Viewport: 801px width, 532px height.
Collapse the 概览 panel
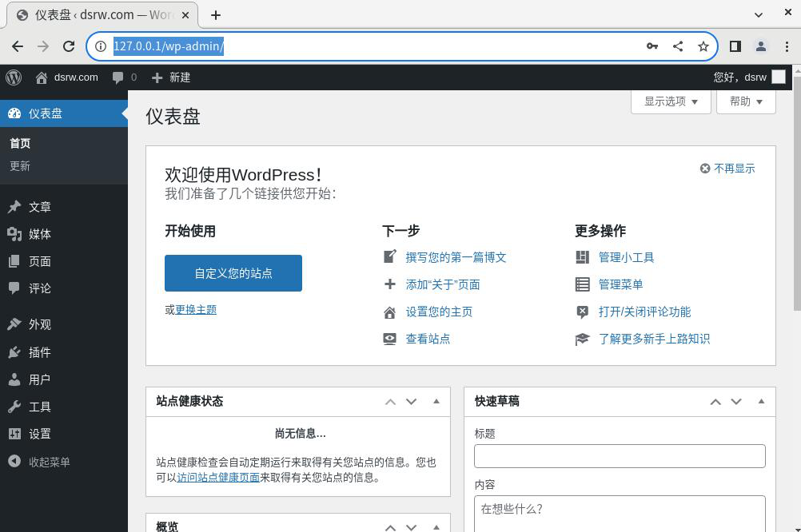click(436, 527)
